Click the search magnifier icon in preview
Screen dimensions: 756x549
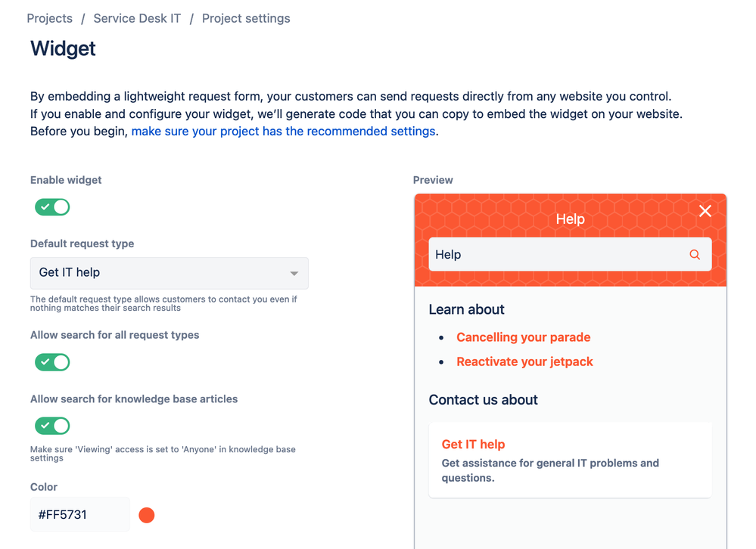click(695, 255)
